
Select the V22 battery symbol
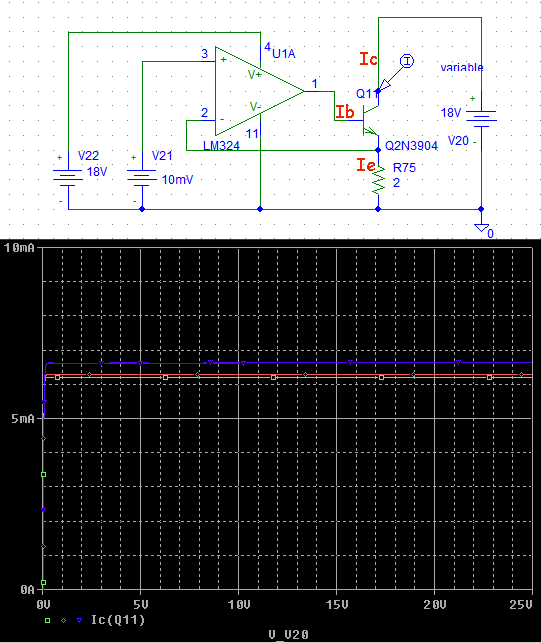point(68,180)
